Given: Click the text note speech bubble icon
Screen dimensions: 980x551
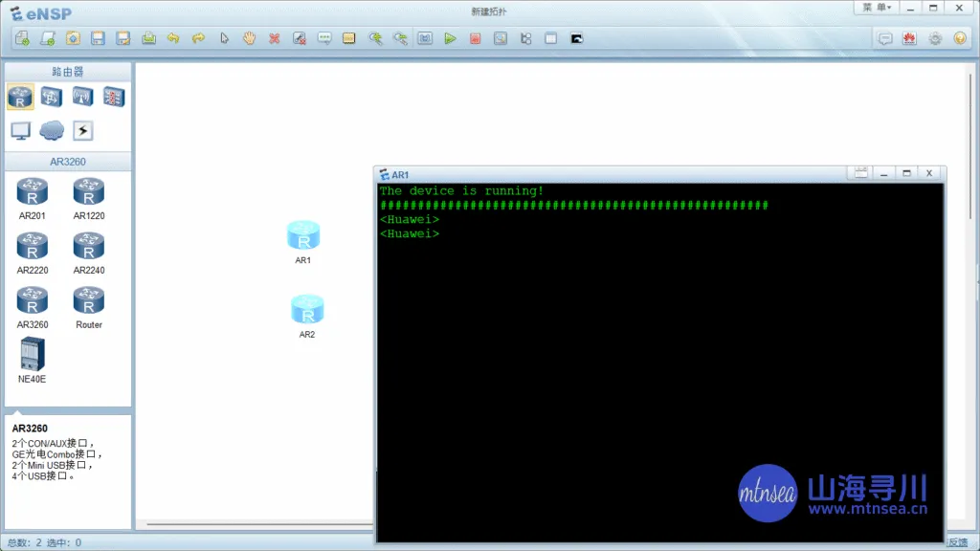Looking at the screenshot, I should (324, 38).
